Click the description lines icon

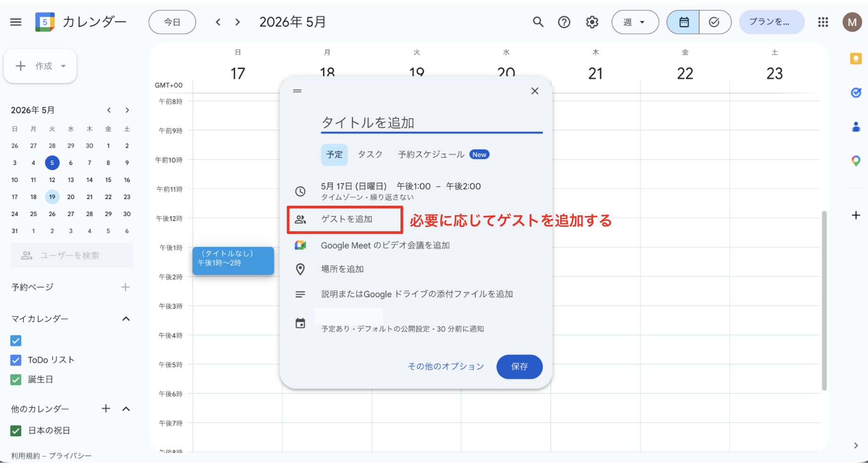point(300,294)
